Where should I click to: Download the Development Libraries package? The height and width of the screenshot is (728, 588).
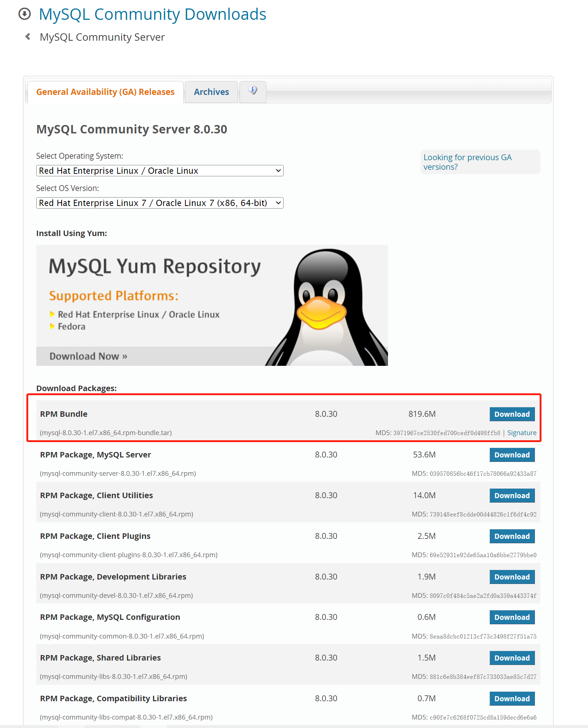512,577
